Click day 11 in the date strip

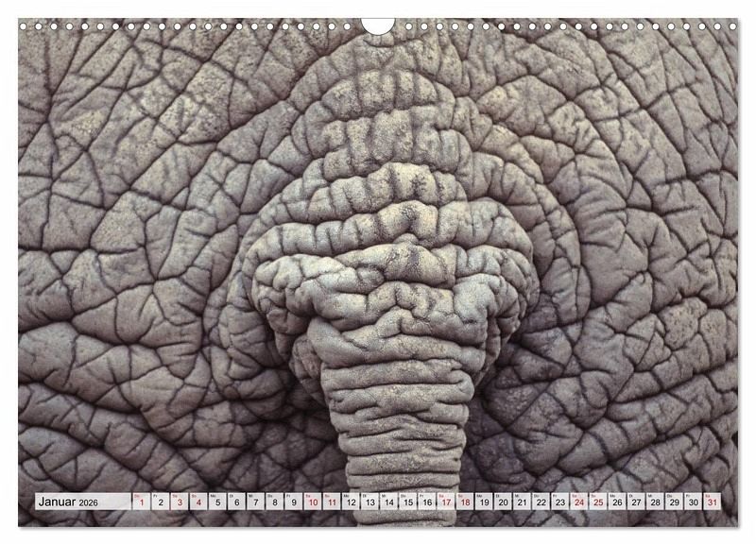pyautogui.click(x=332, y=502)
